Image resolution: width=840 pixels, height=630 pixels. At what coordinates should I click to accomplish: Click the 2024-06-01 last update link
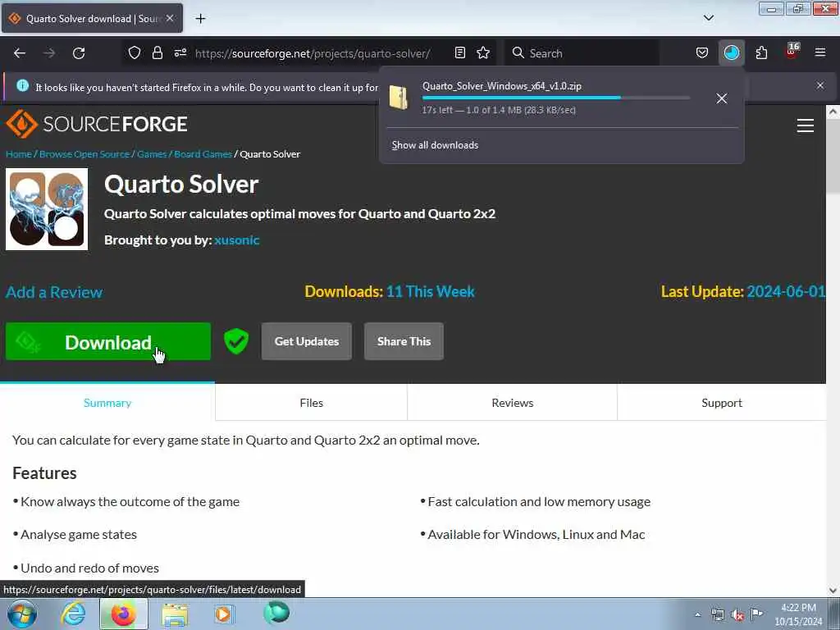786,291
